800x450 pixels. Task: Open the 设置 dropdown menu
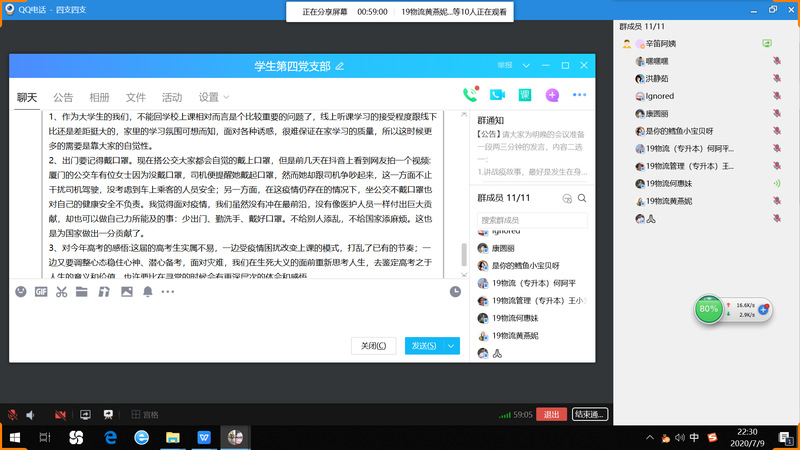pyautogui.click(x=212, y=98)
